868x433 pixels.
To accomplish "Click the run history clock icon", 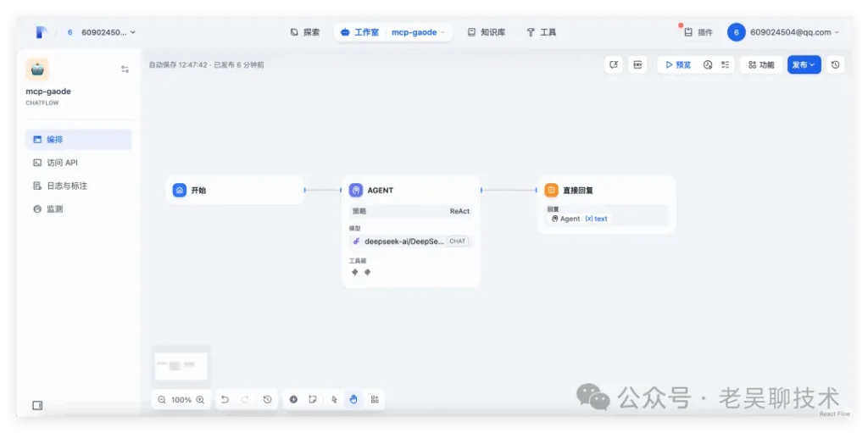I will point(708,64).
